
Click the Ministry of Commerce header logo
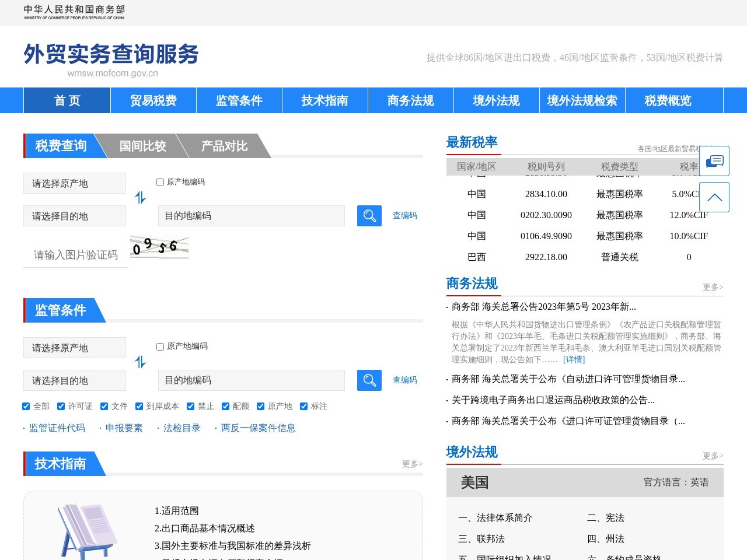74,12
